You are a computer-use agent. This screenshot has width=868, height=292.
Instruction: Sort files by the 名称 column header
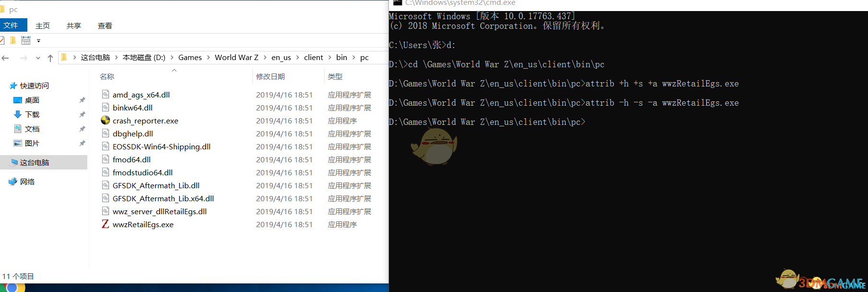pos(107,76)
